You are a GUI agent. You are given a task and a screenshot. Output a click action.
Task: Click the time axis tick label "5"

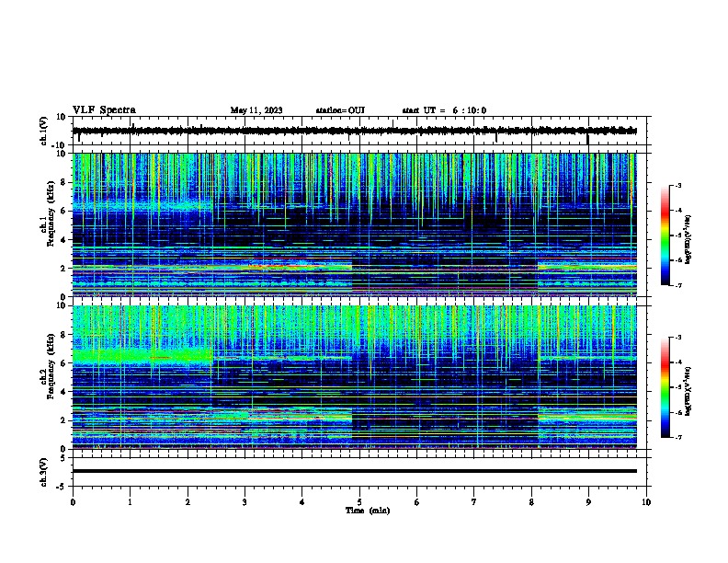[359, 502]
